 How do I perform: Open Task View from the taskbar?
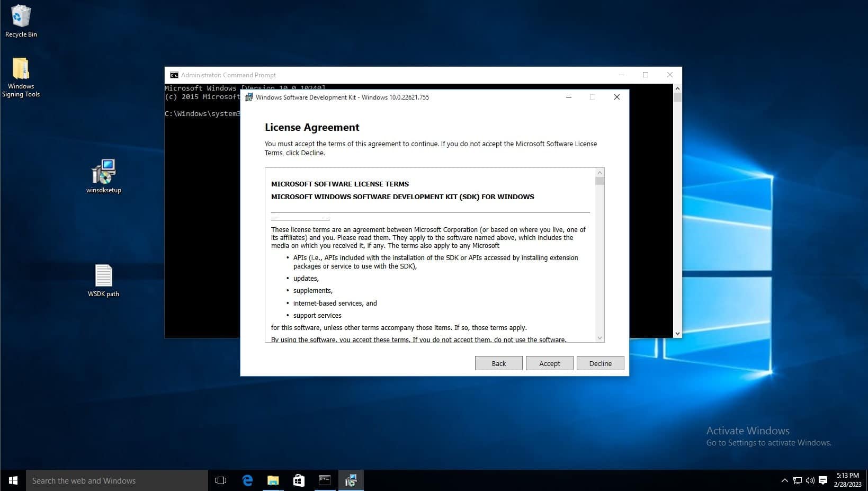pos(221,480)
